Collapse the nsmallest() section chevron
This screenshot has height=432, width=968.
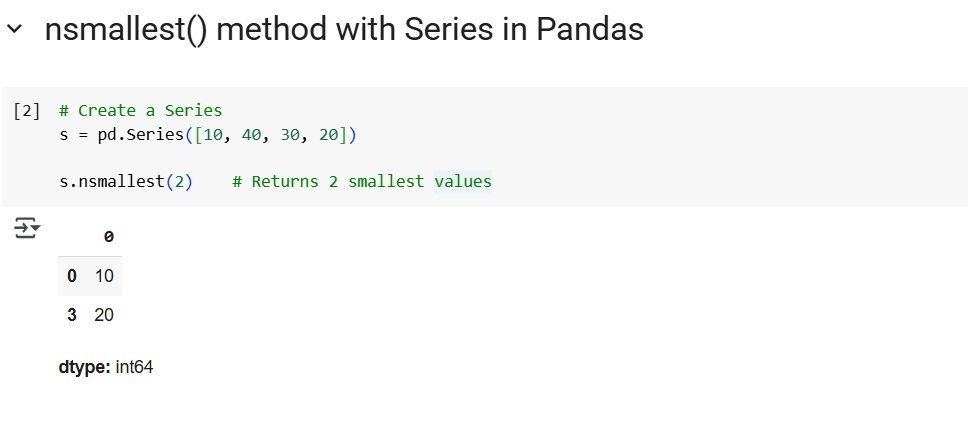14,30
